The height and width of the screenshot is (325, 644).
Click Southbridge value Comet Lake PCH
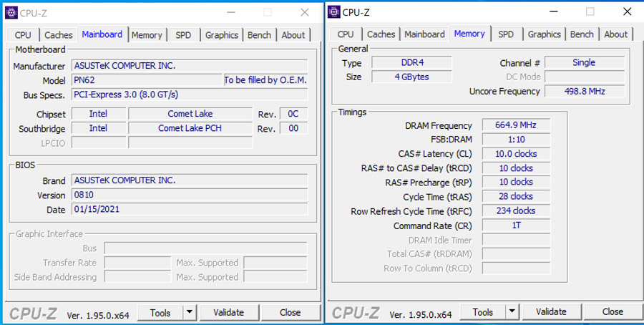(190, 128)
